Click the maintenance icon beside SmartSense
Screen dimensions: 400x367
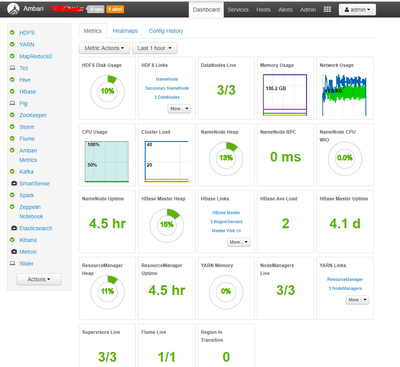click(x=14, y=183)
